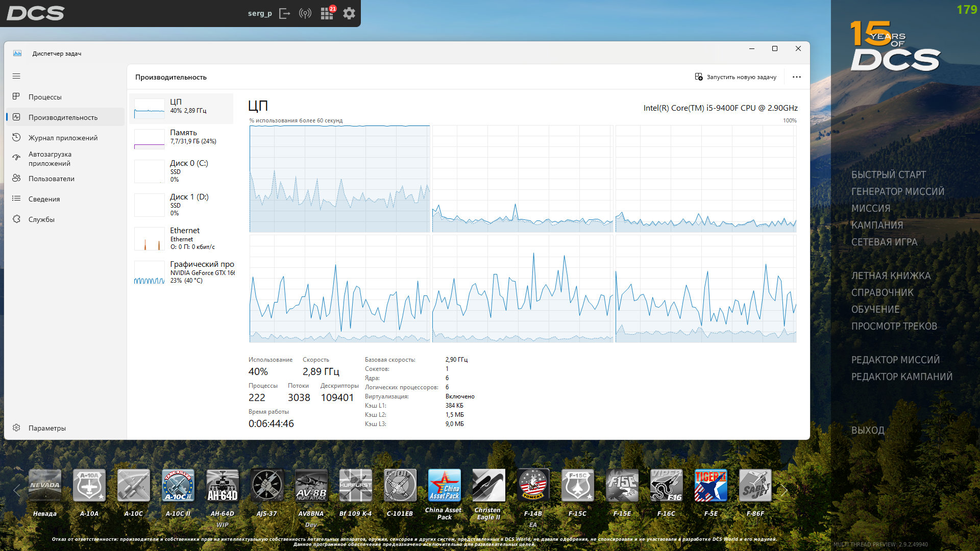Select the China Asset Pack icon
980x551 pixels.
[445, 485]
